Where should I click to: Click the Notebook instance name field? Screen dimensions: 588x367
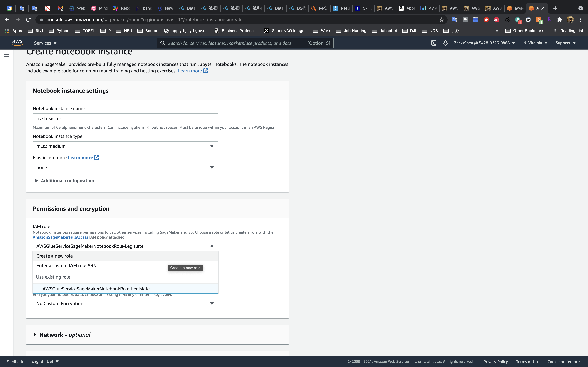point(125,118)
